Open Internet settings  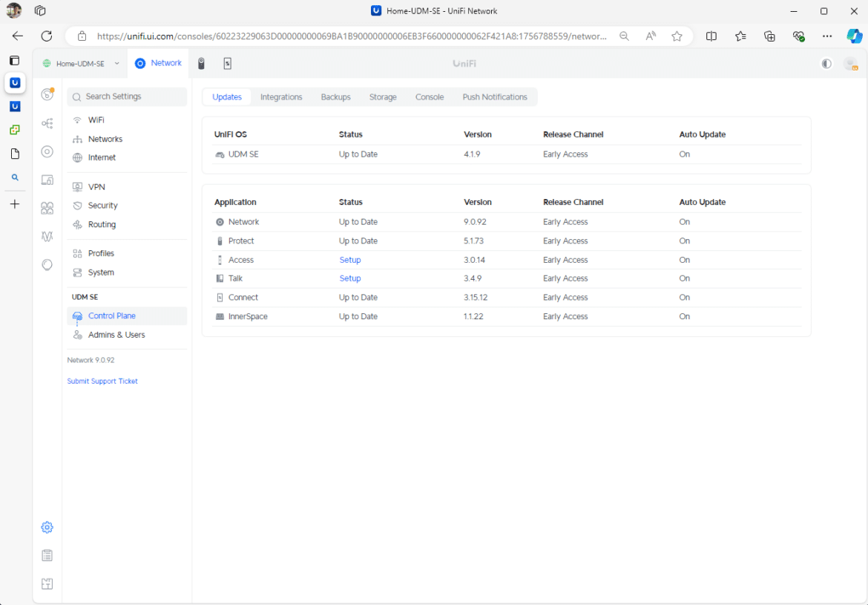click(127, 157)
